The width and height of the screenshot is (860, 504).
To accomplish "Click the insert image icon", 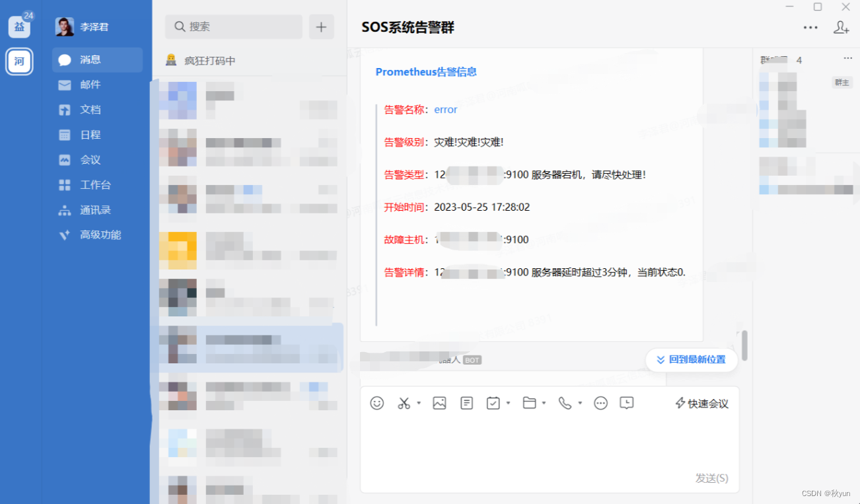I will [x=440, y=403].
